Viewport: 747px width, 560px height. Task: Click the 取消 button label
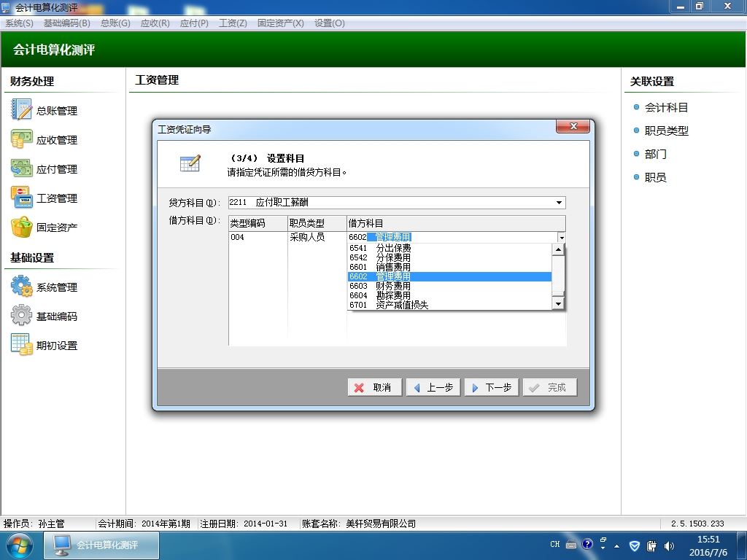[382, 388]
